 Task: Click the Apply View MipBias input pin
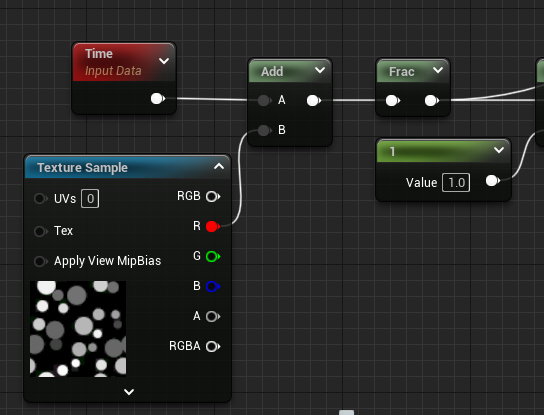pyautogui.click(x=41, y=261)
